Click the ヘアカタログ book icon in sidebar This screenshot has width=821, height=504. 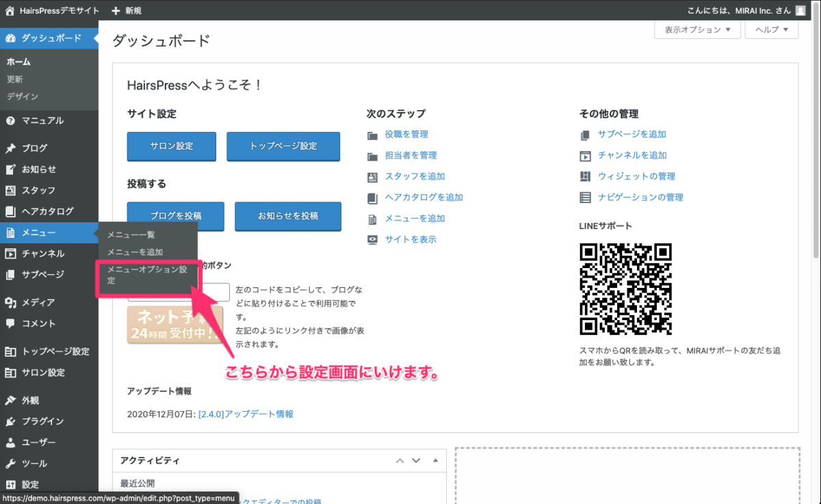coord(10,212)
